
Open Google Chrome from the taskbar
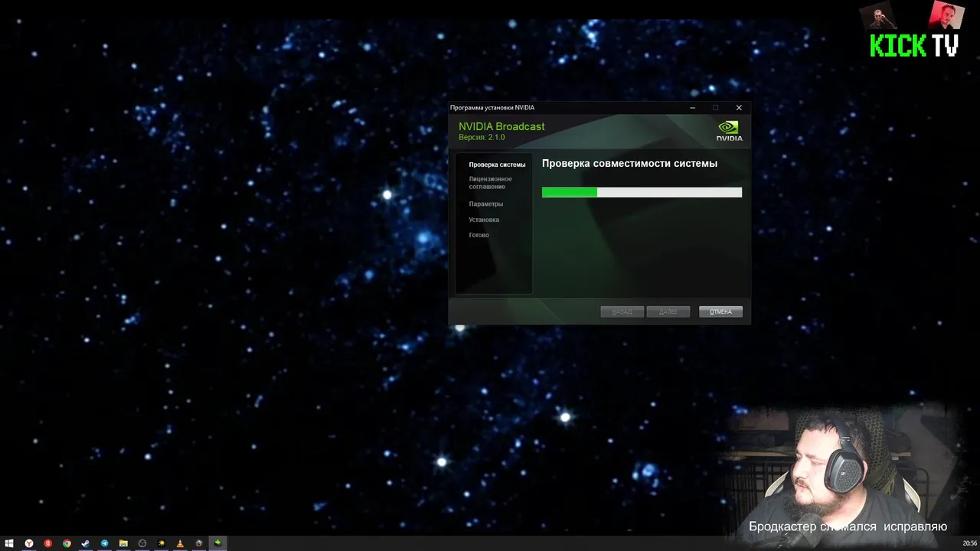pyautogui.click(x=67, y=543)
